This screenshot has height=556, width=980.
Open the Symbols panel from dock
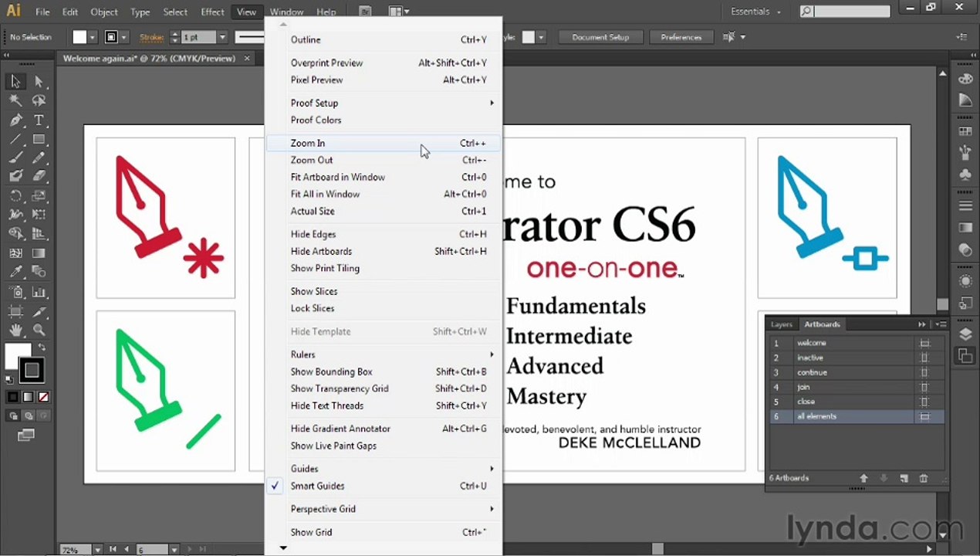pos(965,175)
